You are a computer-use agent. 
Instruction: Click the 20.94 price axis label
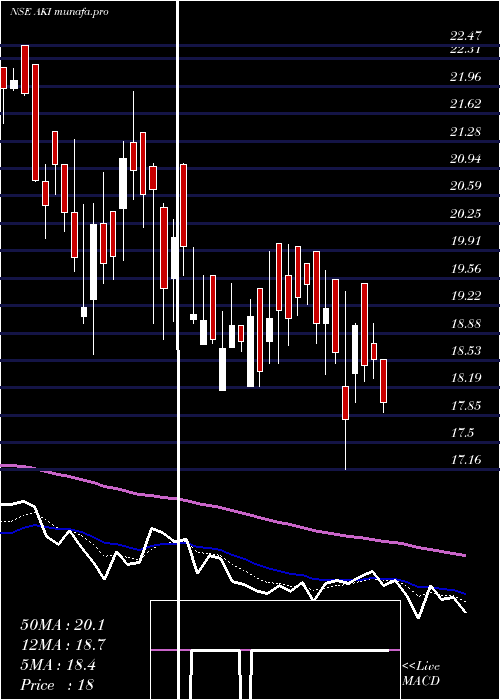point(466,159)
